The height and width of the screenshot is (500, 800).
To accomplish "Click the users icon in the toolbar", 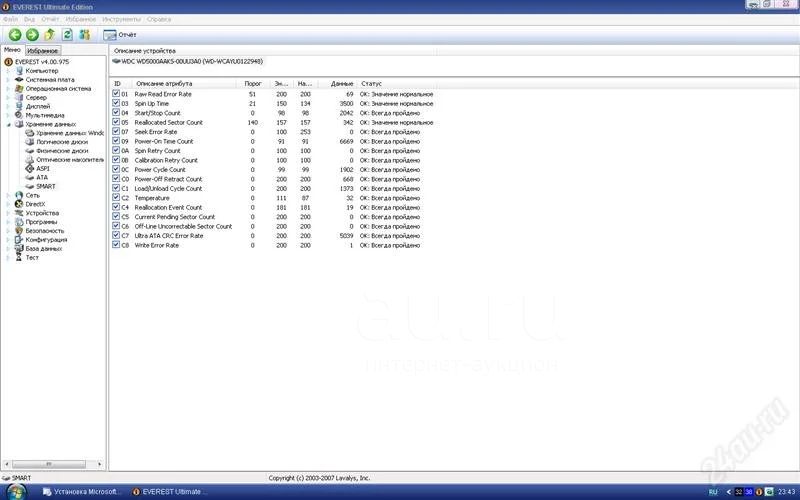I will (85, 35).
